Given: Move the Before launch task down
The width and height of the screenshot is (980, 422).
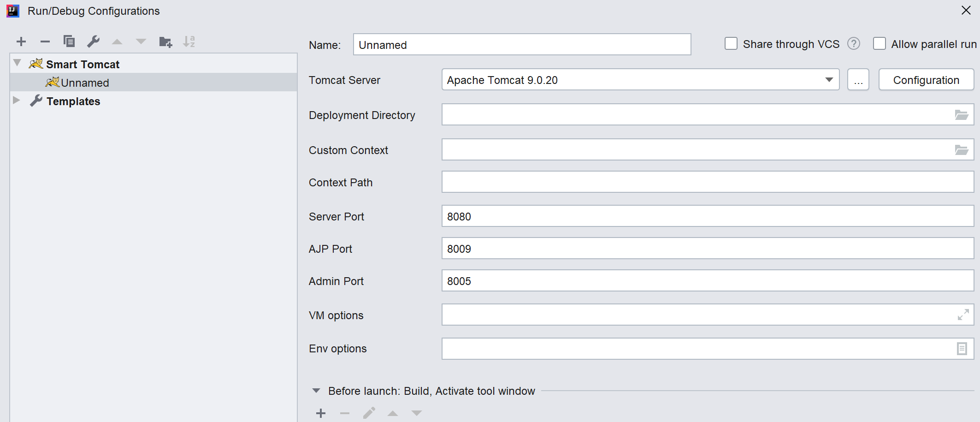Looking at the screenshot, I should point(417,413).
